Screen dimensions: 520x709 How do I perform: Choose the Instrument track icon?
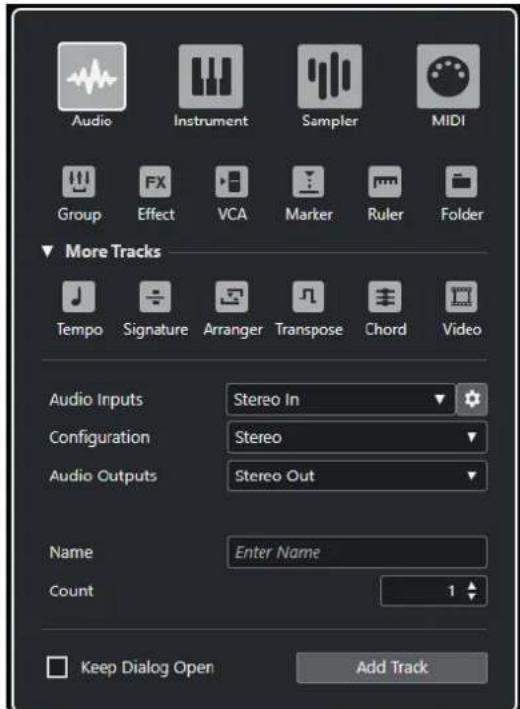click(x=211, y=76)
